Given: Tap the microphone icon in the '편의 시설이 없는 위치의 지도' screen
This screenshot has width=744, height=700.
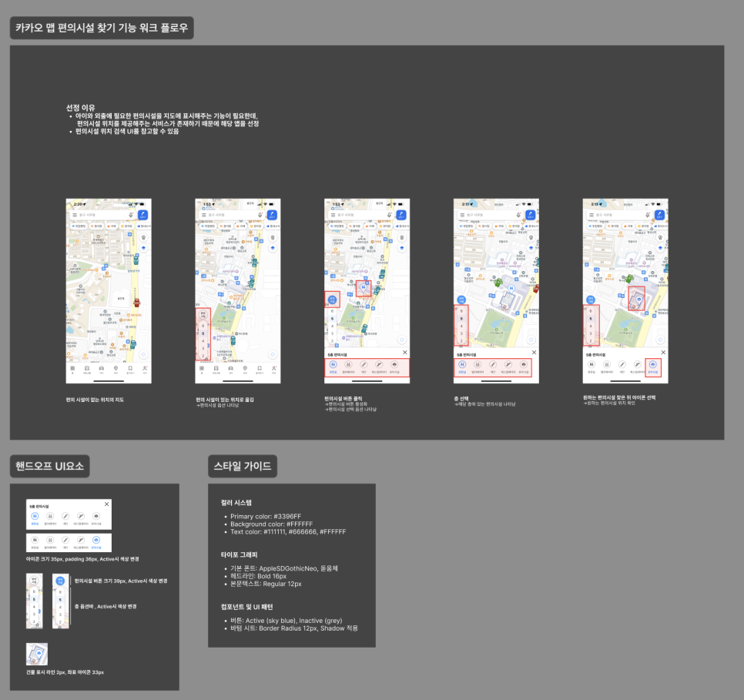Looking at the screenshot, I should point(131,215).
